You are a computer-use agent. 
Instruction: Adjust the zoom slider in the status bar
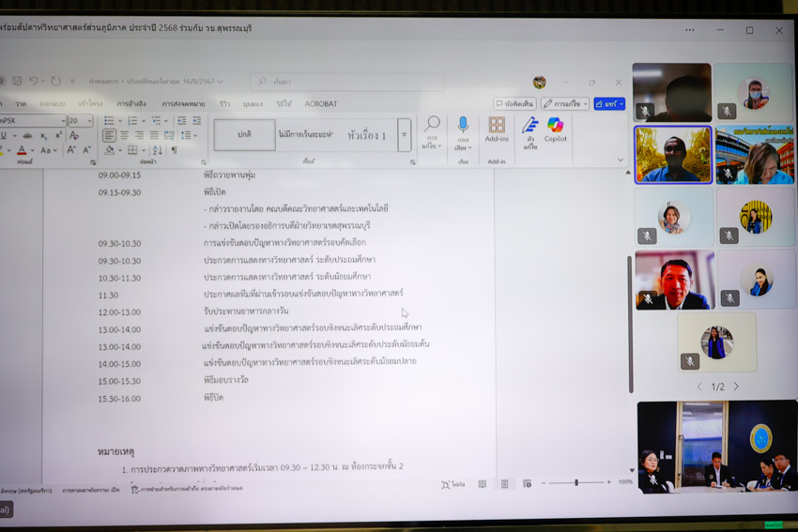click(576, 482)
